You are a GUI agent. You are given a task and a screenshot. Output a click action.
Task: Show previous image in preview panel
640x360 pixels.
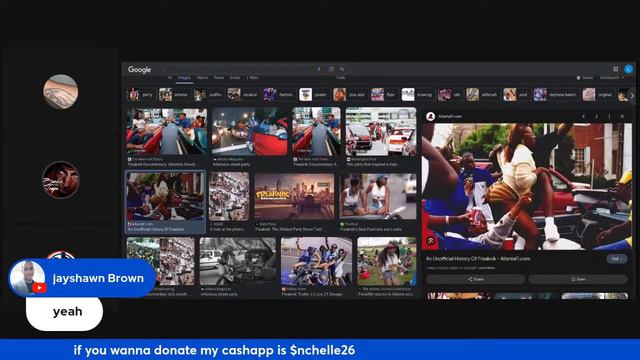[584, 116]
